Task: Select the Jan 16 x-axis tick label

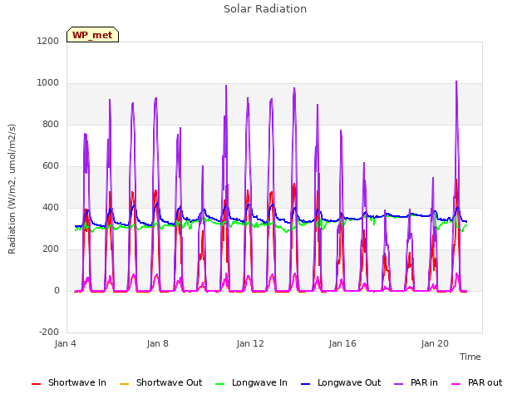Action: click(342, 343)
